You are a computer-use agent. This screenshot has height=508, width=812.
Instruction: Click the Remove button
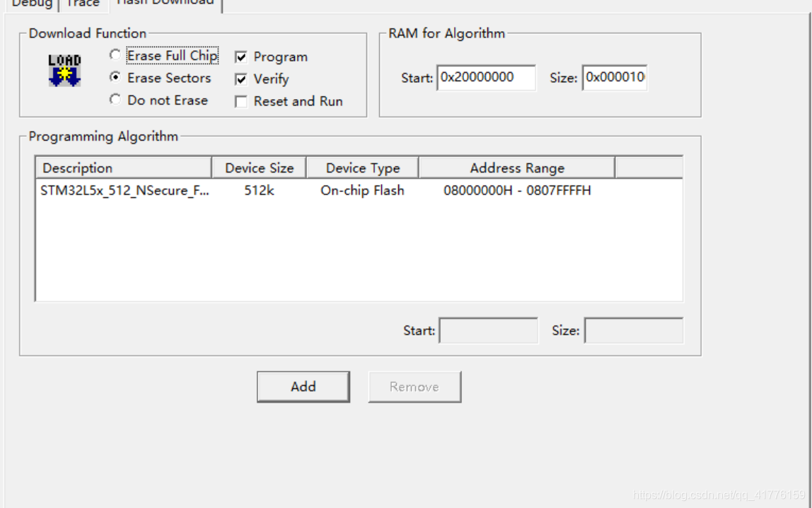[x=414, y=387]
